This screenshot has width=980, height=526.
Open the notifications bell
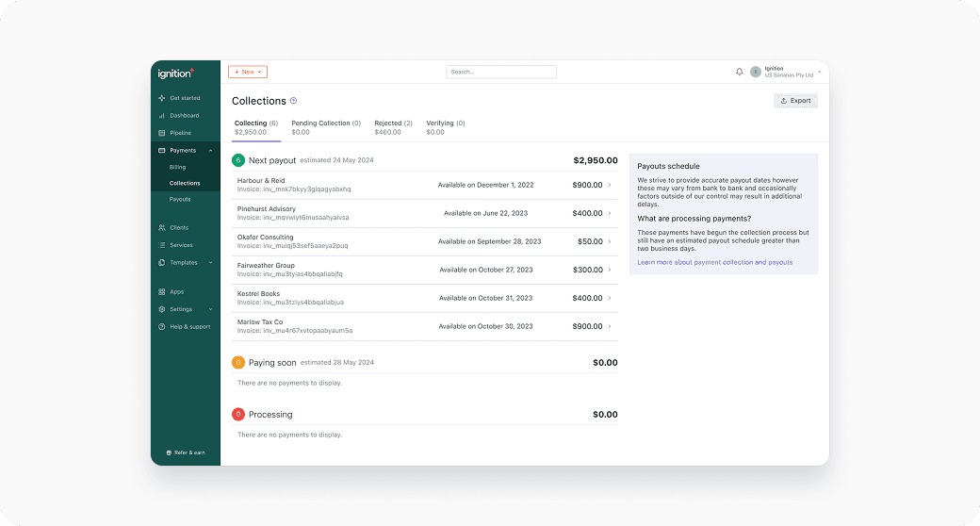click(740, 72)
